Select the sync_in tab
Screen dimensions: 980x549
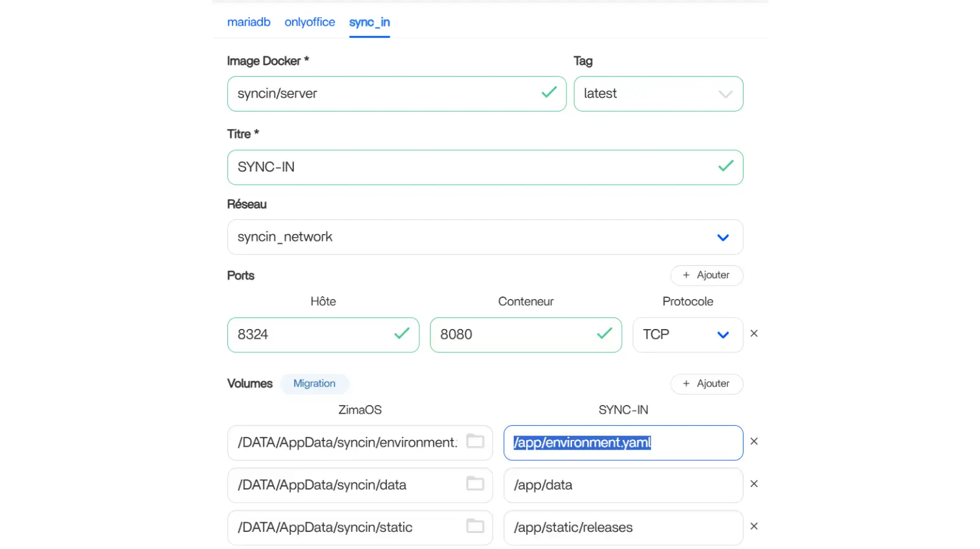369,23
